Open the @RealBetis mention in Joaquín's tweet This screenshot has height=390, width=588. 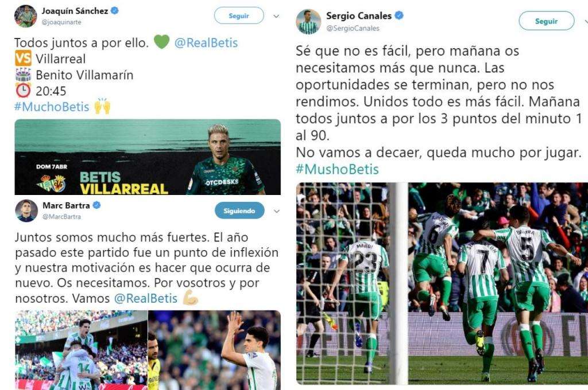click(206, 42)
